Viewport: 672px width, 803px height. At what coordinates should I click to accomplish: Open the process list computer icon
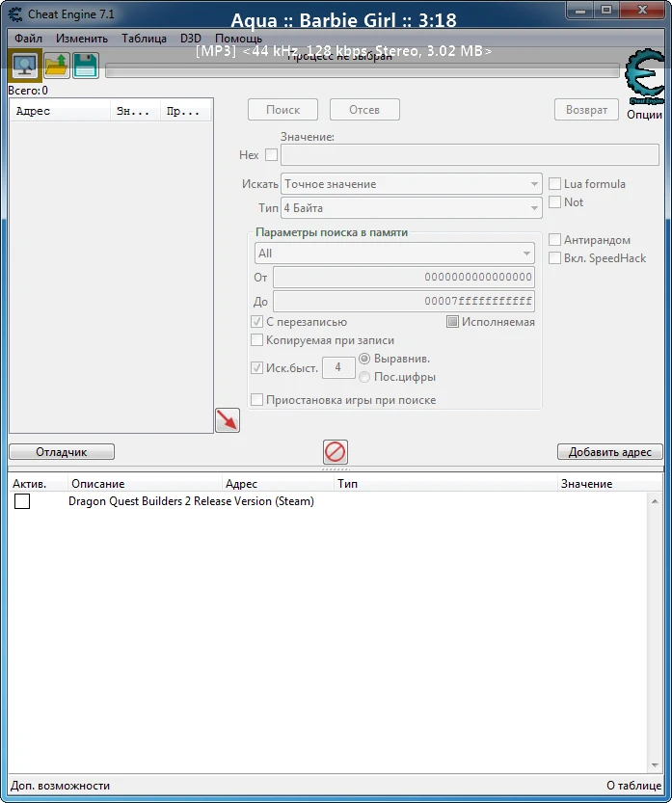pos(25,66)
